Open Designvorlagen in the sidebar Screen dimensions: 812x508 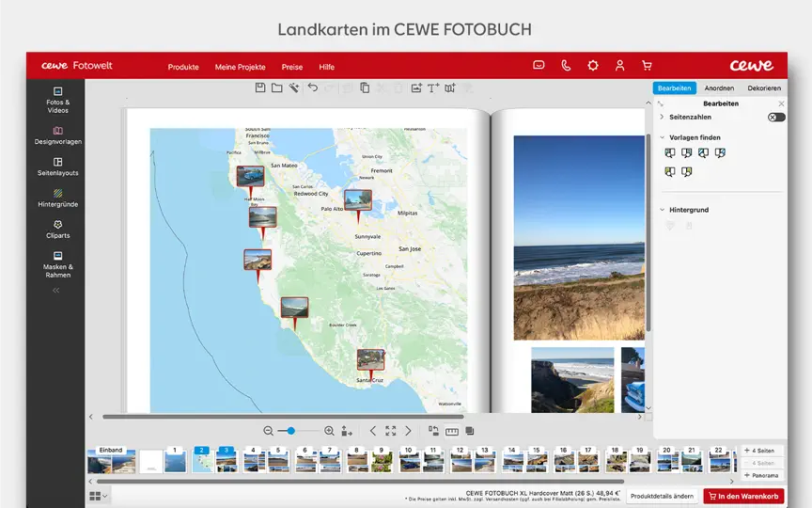57,135
